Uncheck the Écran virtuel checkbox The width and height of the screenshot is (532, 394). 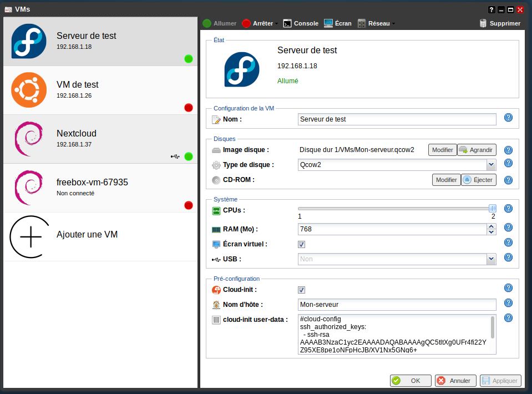pos(302,244)
